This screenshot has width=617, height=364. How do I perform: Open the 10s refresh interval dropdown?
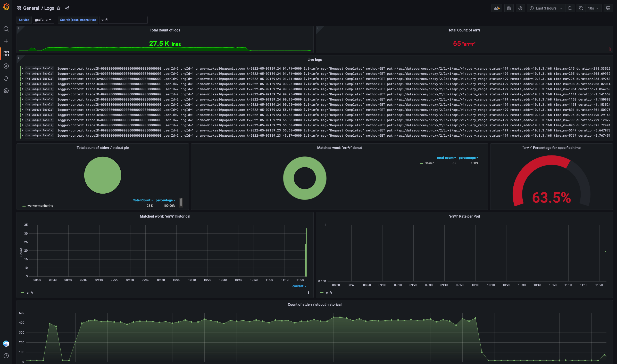(593, 8)
